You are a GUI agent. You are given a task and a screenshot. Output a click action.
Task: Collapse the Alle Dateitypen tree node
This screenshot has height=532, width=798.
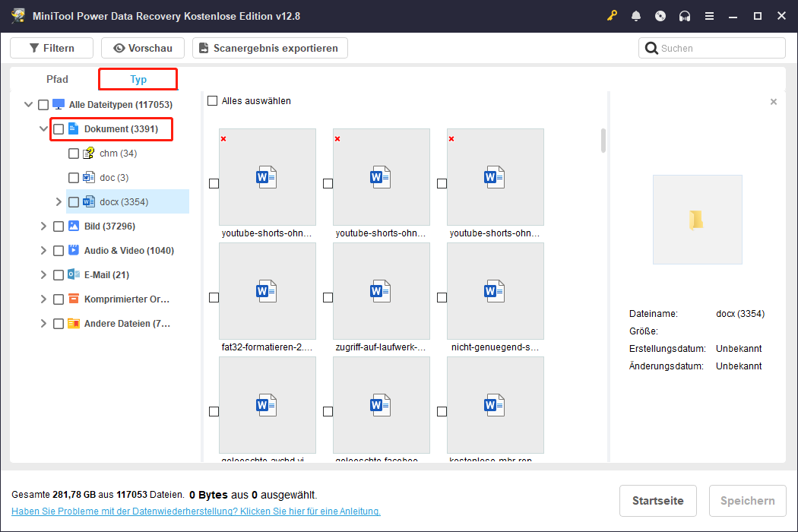[28, 104]
